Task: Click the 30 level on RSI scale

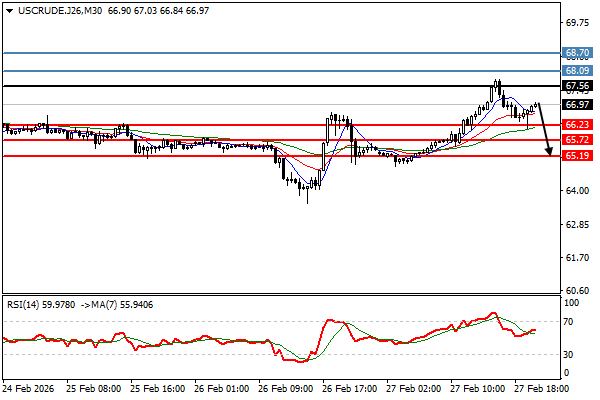Action: (x=569, y=355)
